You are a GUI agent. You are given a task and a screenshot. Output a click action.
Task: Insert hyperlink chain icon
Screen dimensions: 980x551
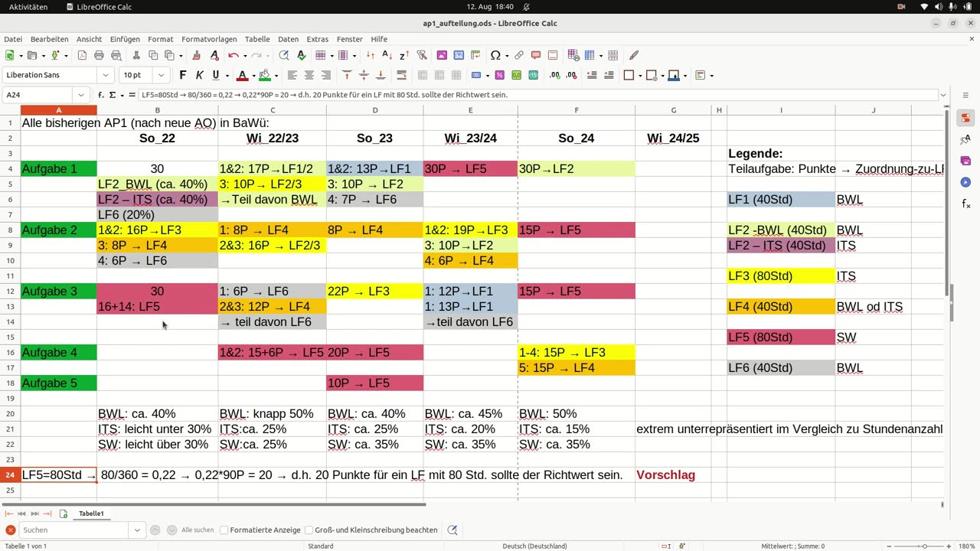point(518,55)
